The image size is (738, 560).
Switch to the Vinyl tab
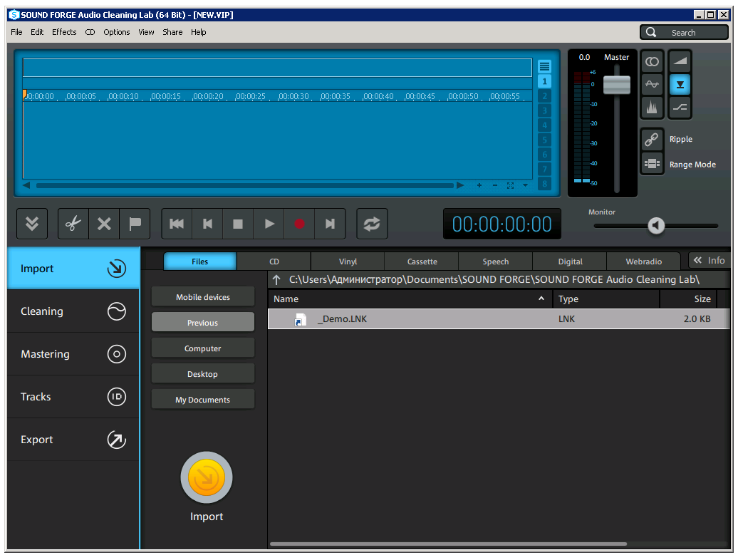pos(348,261)
